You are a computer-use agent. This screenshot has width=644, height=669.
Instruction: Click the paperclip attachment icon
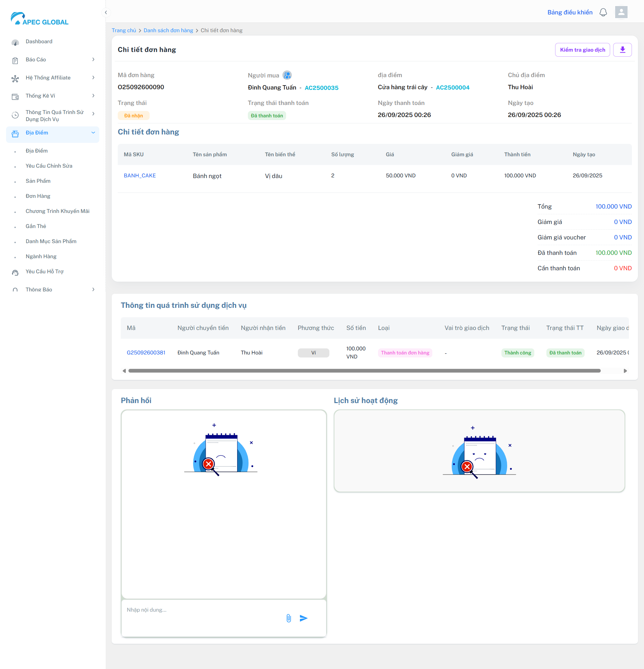[288, 618]
